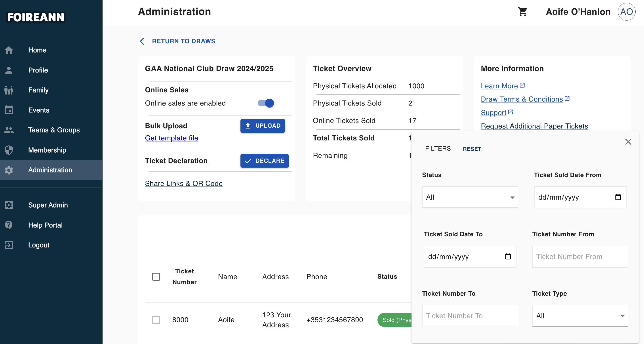Open Share Links & QR Code

184,183
